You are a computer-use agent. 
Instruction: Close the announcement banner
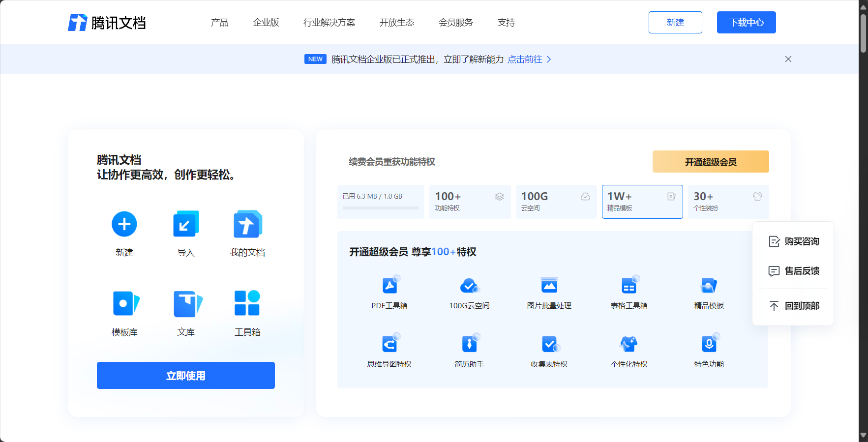click(788, 59)
